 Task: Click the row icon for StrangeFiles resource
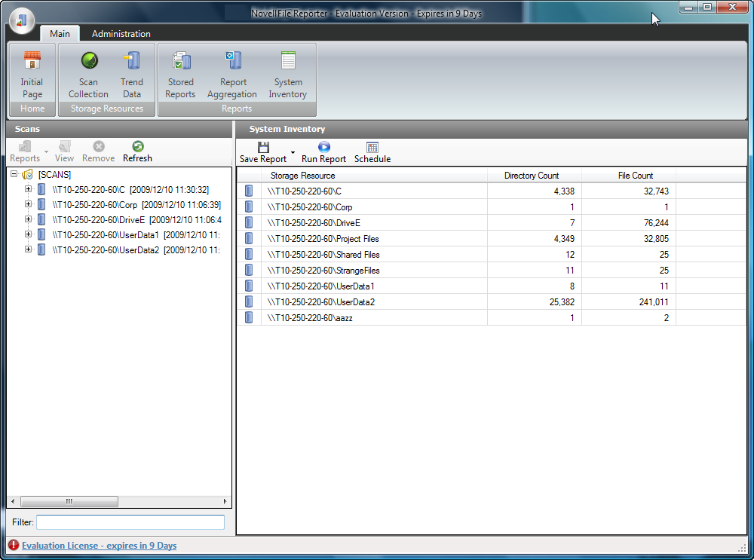[249, 270]
